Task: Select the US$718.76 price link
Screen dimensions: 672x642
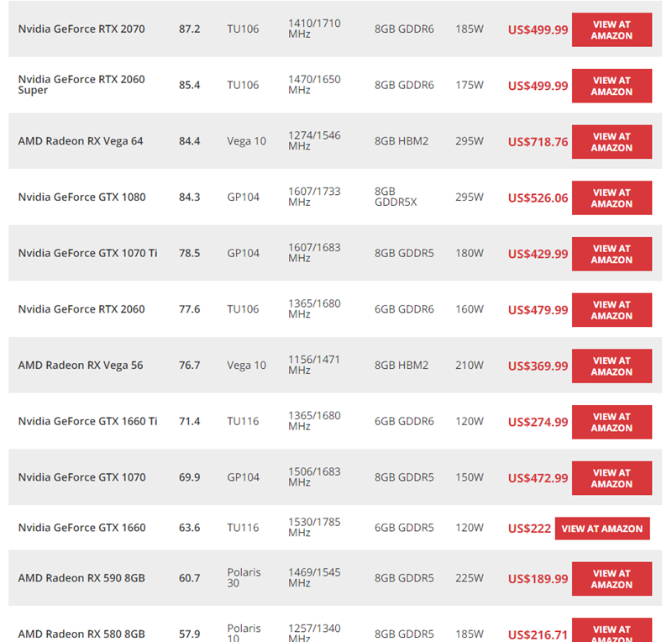Action: coord(538,142)
